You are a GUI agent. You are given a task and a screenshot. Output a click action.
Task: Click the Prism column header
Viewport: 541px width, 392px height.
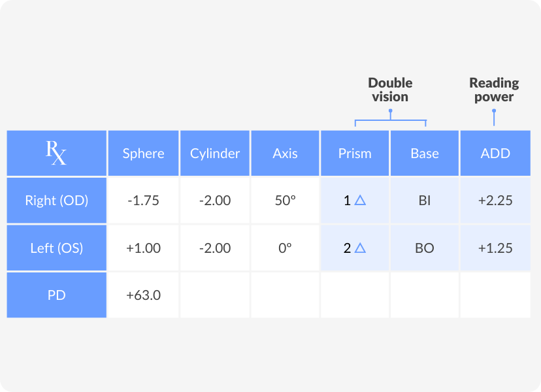point(355,154)
